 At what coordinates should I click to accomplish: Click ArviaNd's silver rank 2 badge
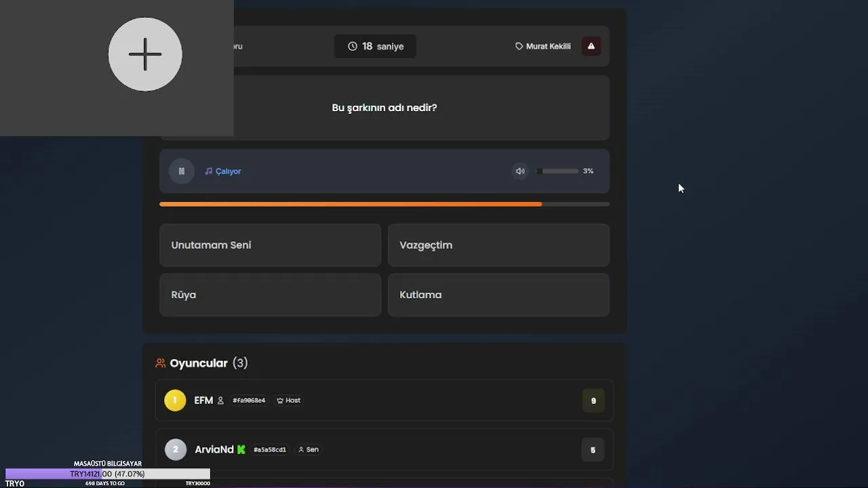point(176,449)
